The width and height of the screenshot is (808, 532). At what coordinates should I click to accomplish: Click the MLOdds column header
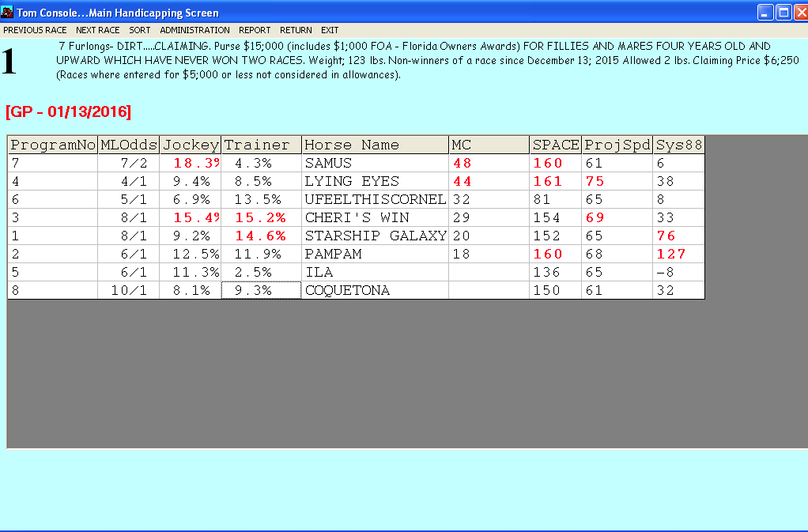tap(129, 145)
